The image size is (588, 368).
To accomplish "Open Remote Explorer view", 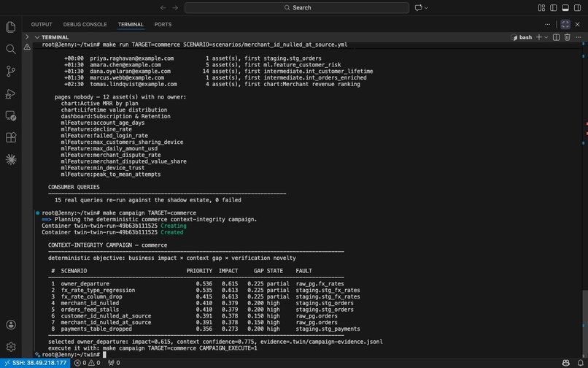I will [10, 115].
